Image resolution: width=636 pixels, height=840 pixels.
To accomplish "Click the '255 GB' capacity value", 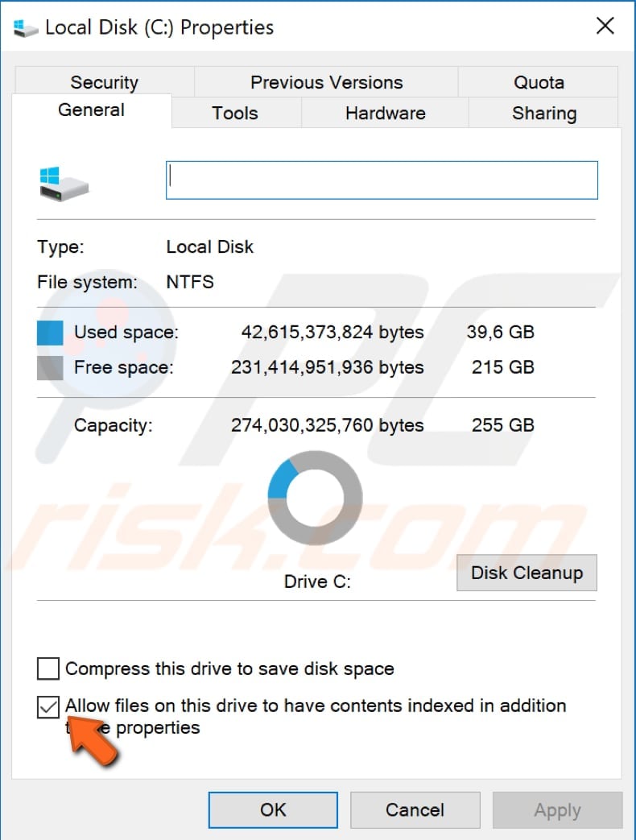I will (x=502, y=425).
